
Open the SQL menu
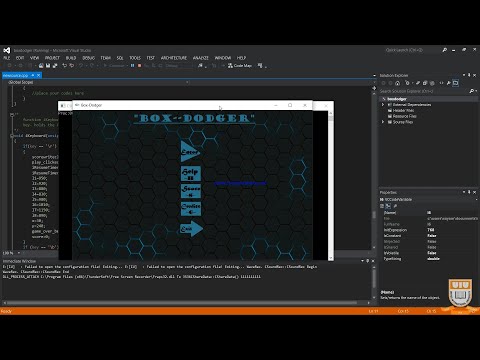click(120, 58)
